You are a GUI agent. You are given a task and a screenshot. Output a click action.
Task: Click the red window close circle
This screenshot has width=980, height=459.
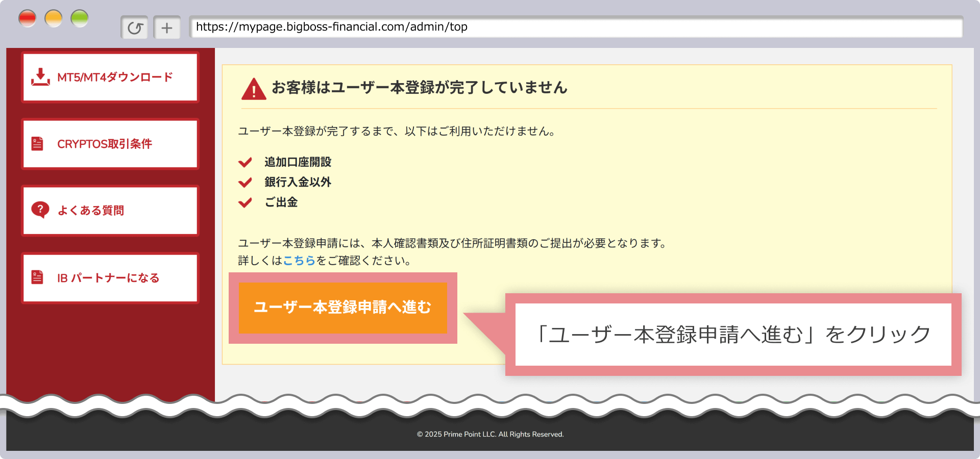[28, 19]
